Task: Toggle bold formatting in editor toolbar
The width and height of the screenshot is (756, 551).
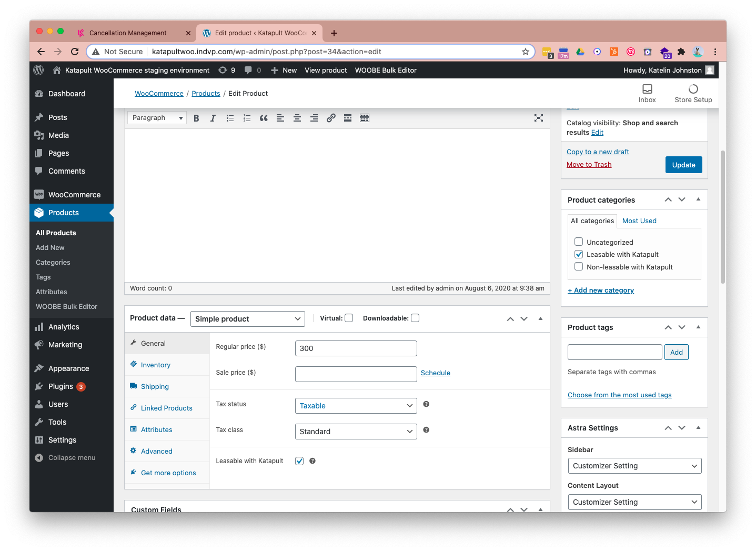Action: (x=196, y=118)
